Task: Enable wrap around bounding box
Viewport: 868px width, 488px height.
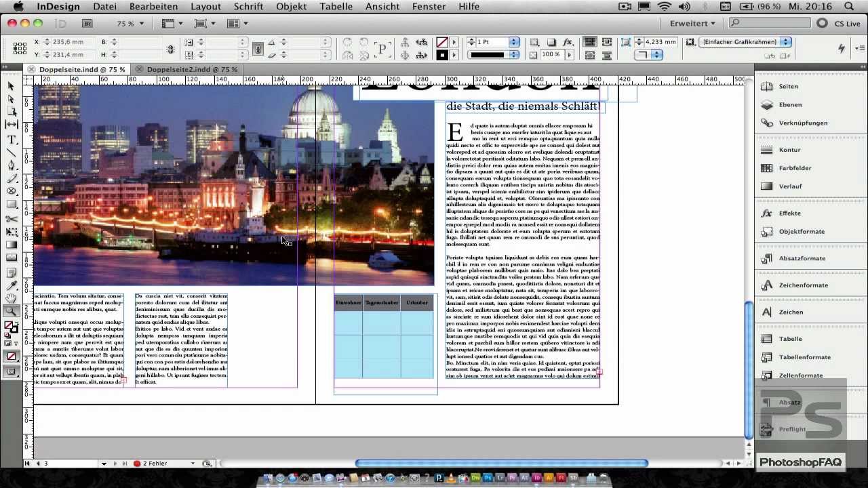Action: 607,42
